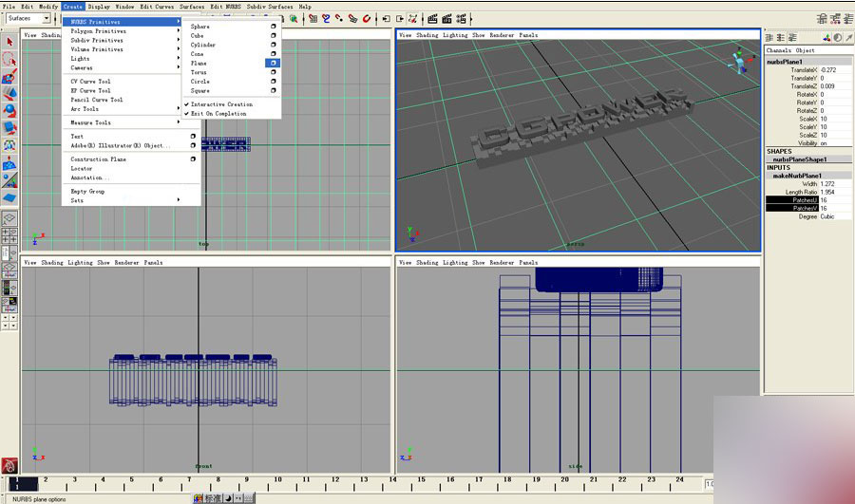Viewport: 855px width, 504px height.
Task: Toggle Interactive Creation option
Action: tap(221, 104)
